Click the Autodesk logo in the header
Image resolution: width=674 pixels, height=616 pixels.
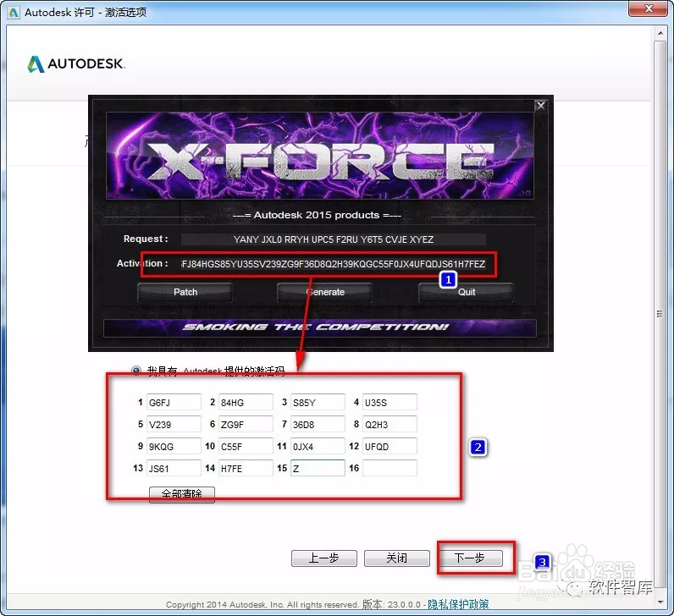coord(75,64)
